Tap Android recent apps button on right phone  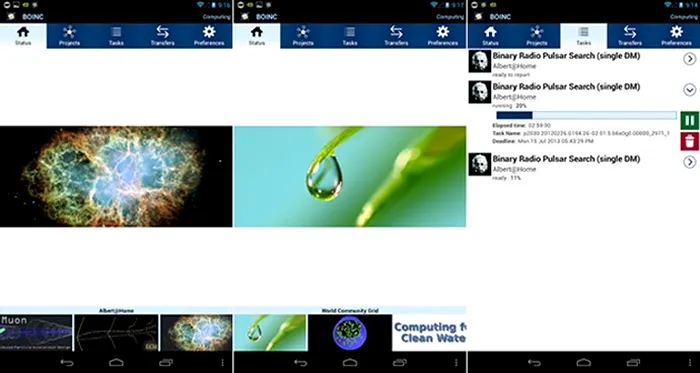click(633, 363)
